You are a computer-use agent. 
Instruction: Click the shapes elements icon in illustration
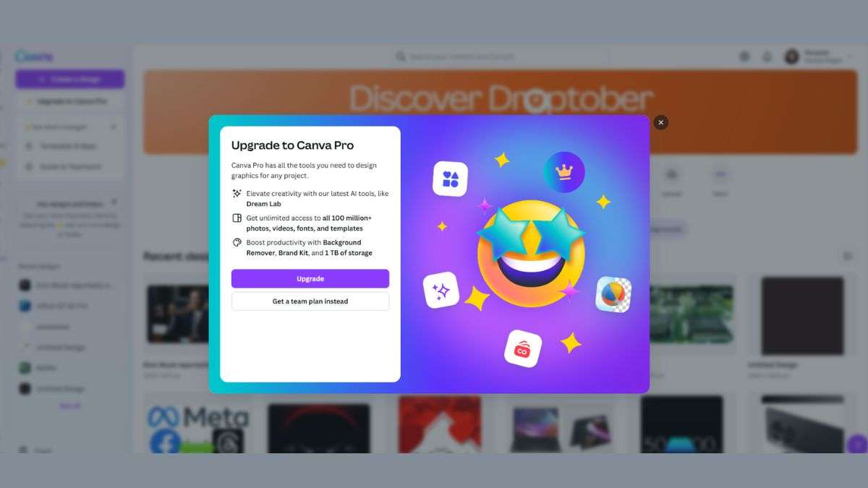tap(451, 179)
